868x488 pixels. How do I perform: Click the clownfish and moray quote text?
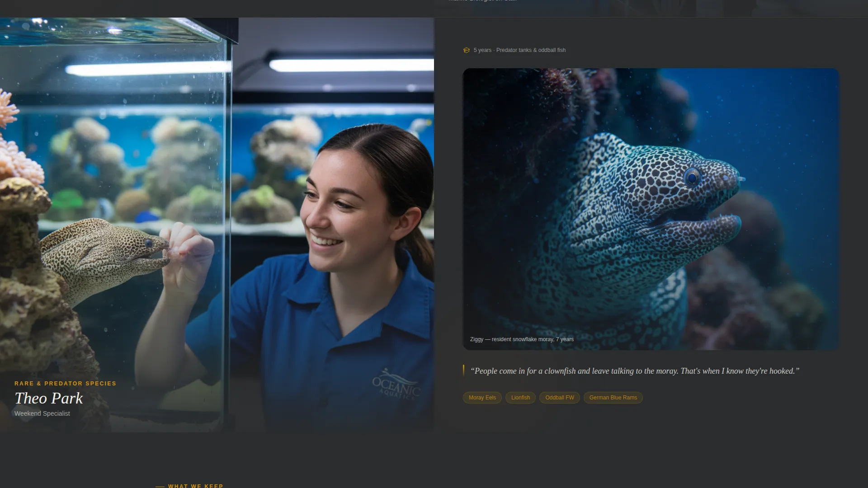(635, 371)
